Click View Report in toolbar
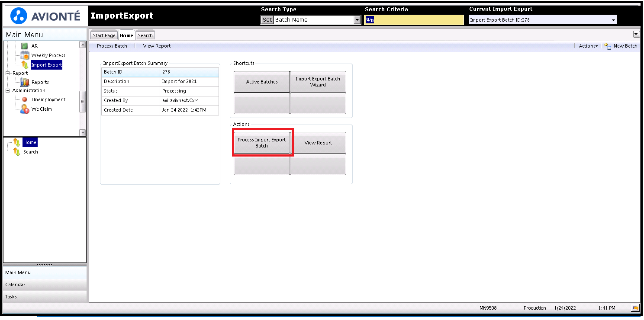The height and width of the screenshot is (320, 644). 157,46
